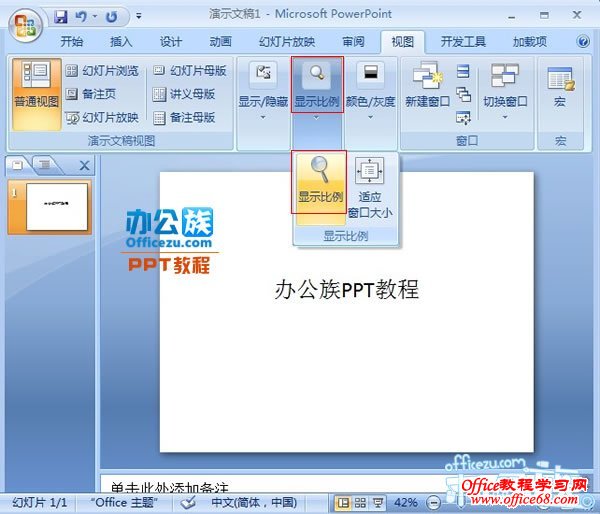Click the 42% zoom level button
The image size is (600, 514).
point(406,503)
